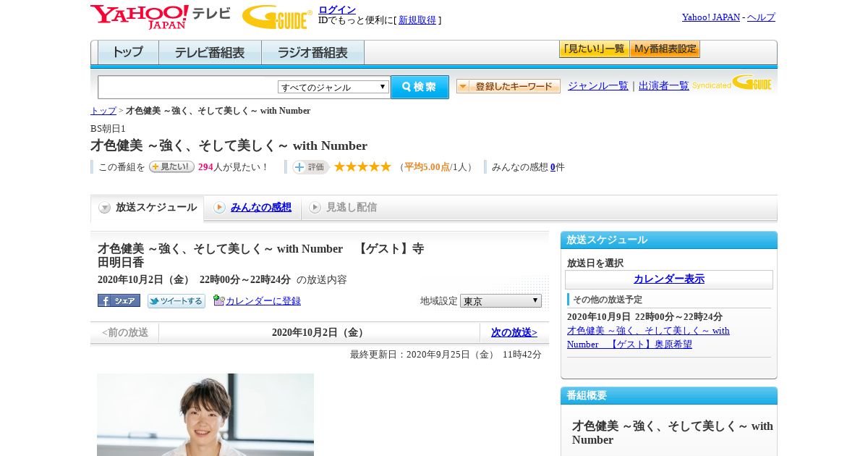Click the 294人が見たい！ count text

(x=234, y=167)
